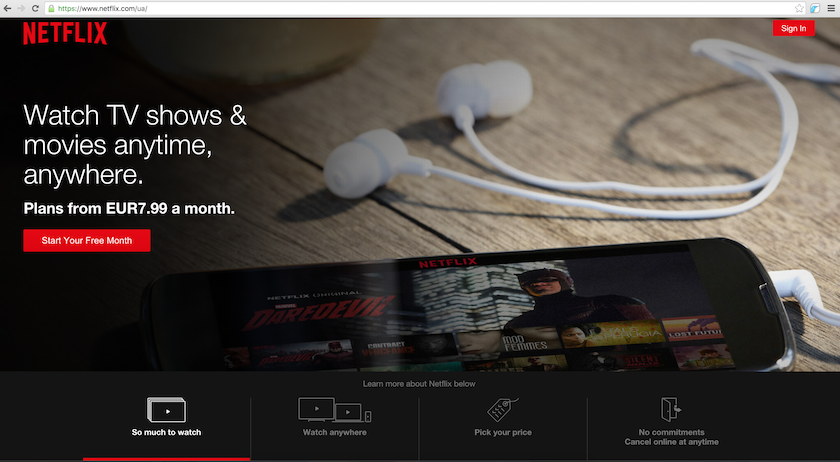
Task: Click the browser forward arrow
Action: point(21,9)
